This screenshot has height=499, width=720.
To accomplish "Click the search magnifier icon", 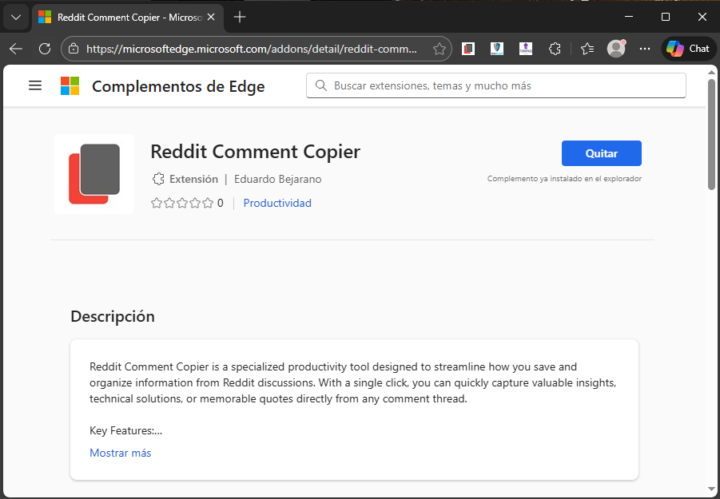I will click(321, 85).
